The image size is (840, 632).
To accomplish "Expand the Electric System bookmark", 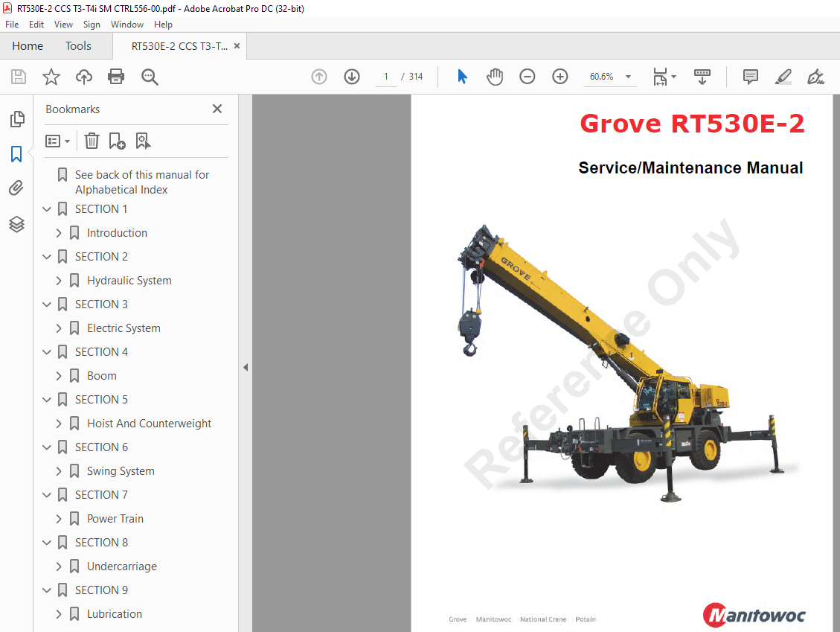I will tap(59, 328).
